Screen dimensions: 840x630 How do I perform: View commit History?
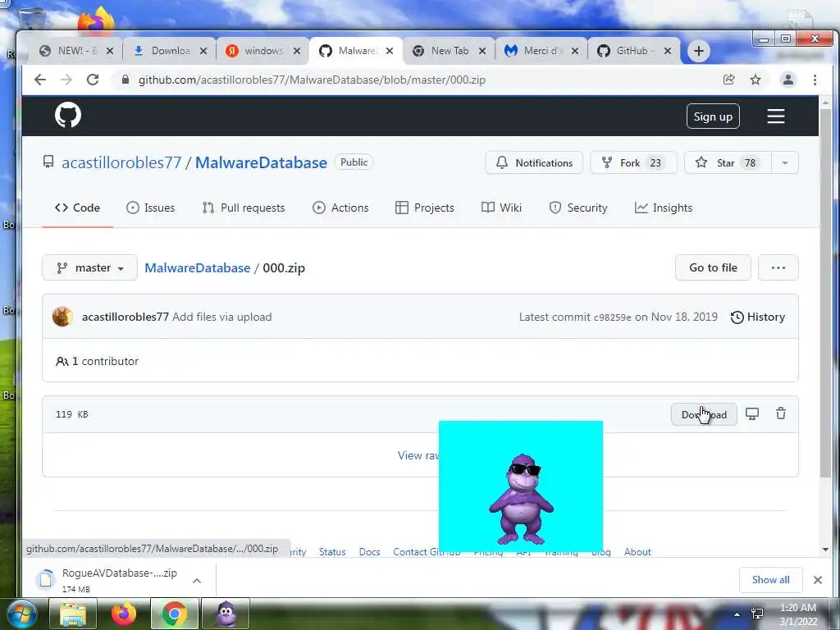click(x=758, y=317)
